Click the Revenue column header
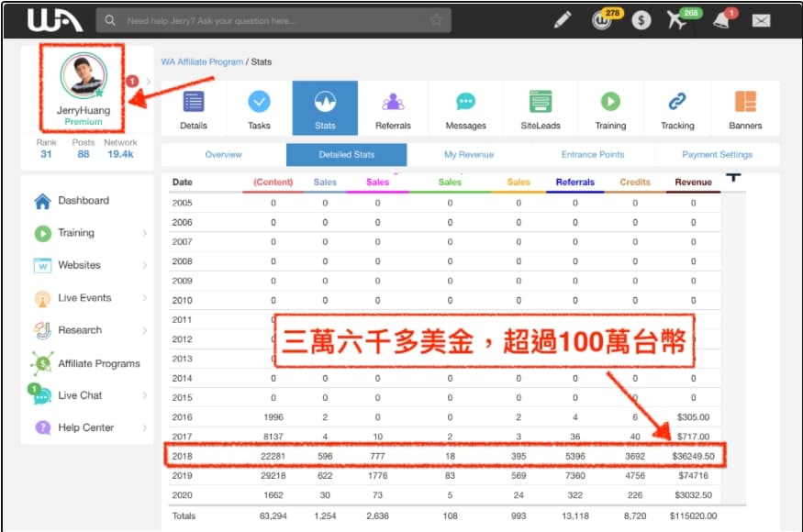803x532 pixels. (x=693, y=183)
